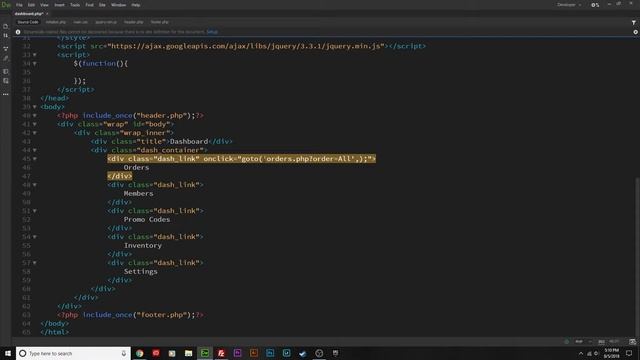
Task: Click the 'Type here to search' taskbar box
Action: (x=73, y=353)
